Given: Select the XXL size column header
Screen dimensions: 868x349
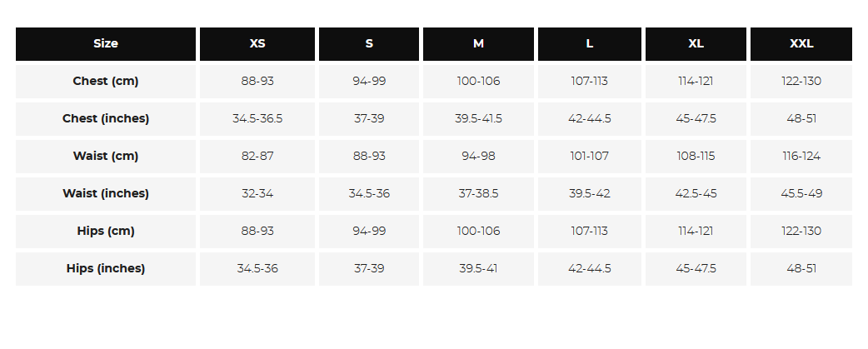Looking at the screenshot, I should pyautogui.click(x=801, y=44).
